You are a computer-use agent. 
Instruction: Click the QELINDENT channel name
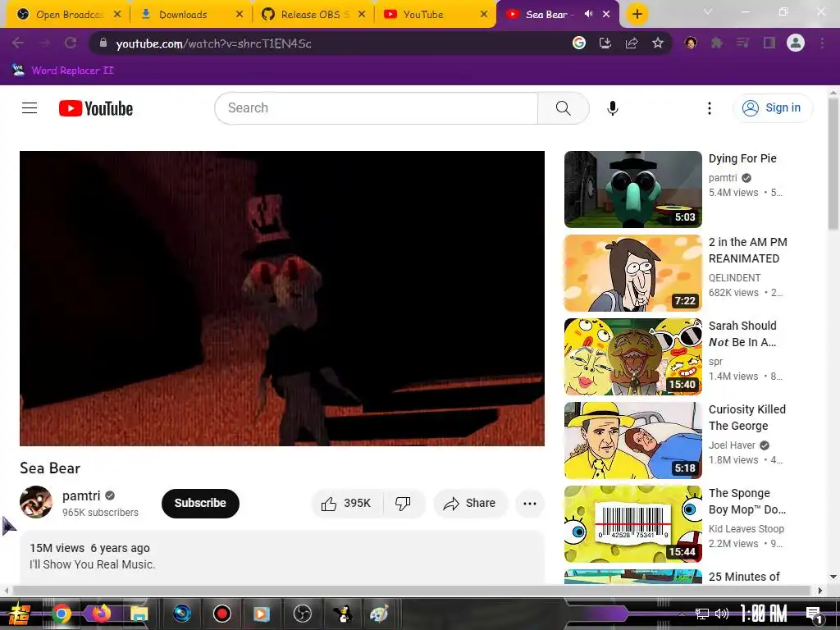point(734,278)
